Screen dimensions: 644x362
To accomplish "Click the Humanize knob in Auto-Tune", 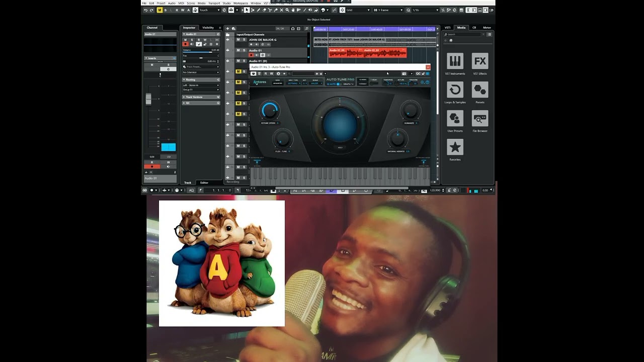I will [x=410, y=110].
